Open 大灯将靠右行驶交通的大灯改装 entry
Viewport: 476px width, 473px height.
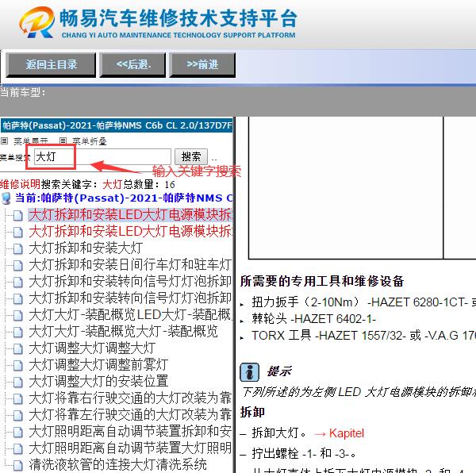point(130,398)
